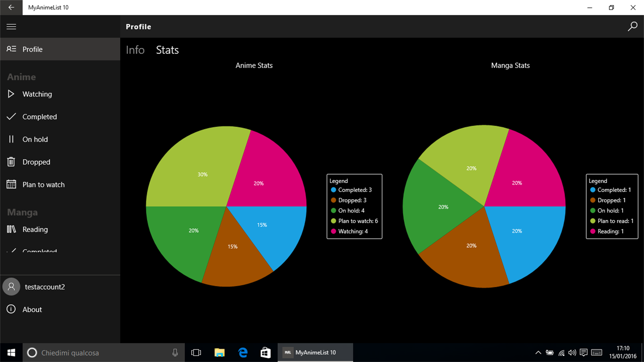
Task: Click the Profile person icon
Action: pos(11,49)
